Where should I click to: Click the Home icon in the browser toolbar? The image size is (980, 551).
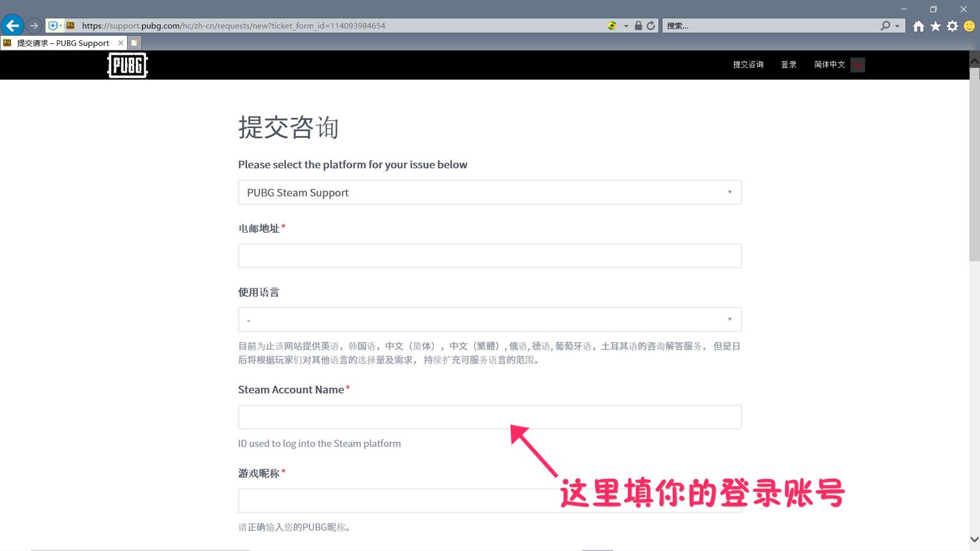coord(918,26)
